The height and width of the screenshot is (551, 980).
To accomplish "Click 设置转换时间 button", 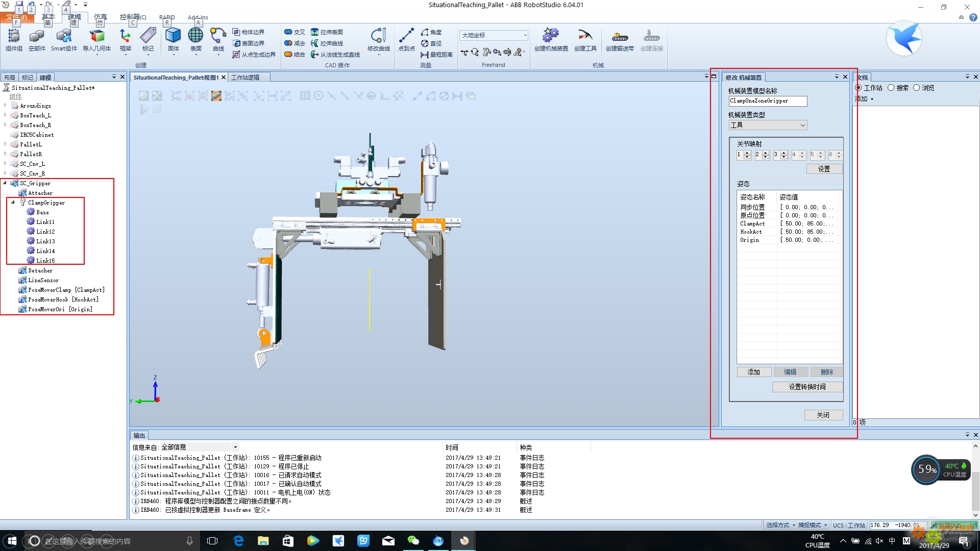I will (x=807, y=387).
